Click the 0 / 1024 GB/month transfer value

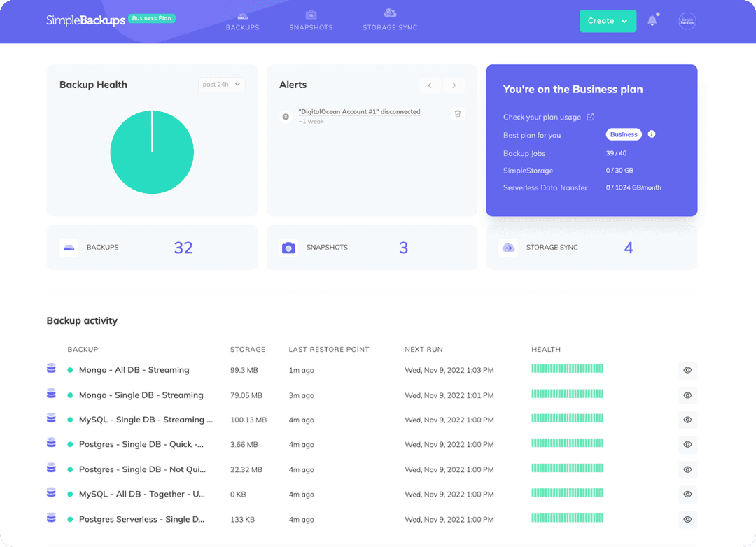point(633,187)
